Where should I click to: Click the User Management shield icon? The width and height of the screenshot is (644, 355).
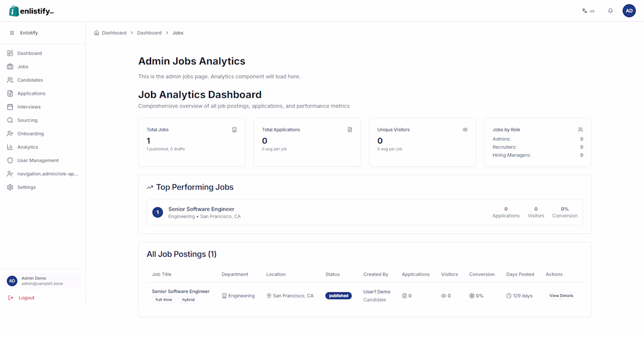point(10,160)
